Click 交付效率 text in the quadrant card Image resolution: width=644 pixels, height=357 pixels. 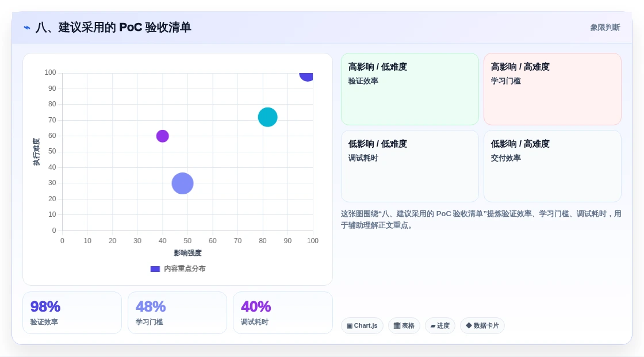point(505,158)
